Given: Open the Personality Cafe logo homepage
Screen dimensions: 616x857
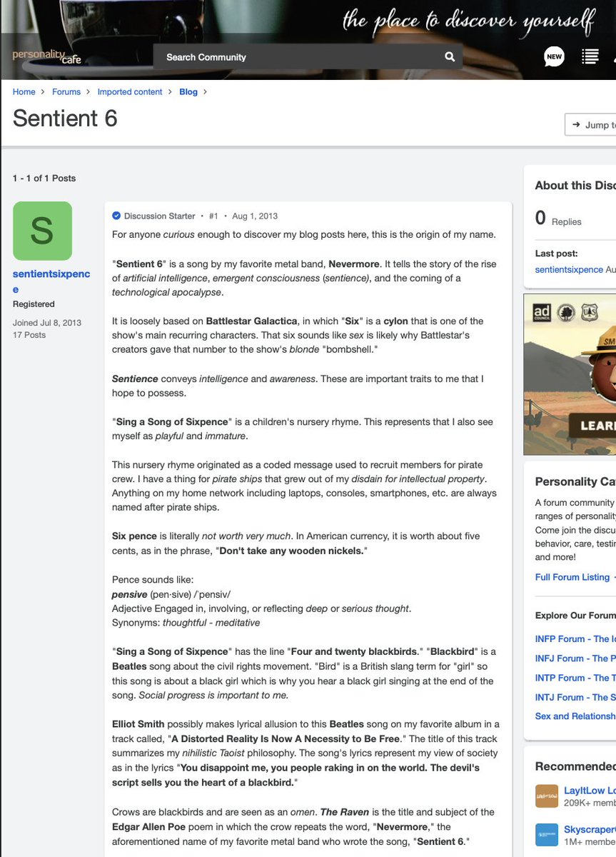Looking at the screenshot, I should click(x=46, y=56).
